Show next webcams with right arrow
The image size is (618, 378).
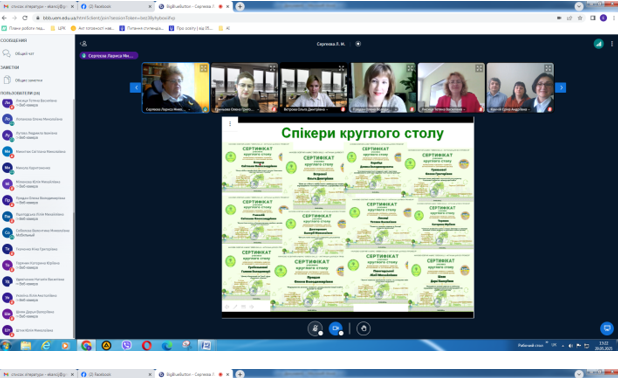(x=560, y=88)
